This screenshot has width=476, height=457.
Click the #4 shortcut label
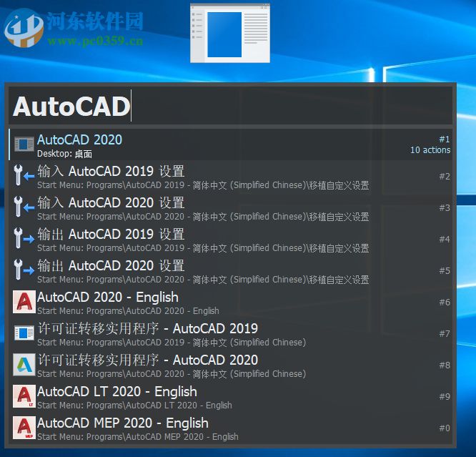tap(445, 239)
